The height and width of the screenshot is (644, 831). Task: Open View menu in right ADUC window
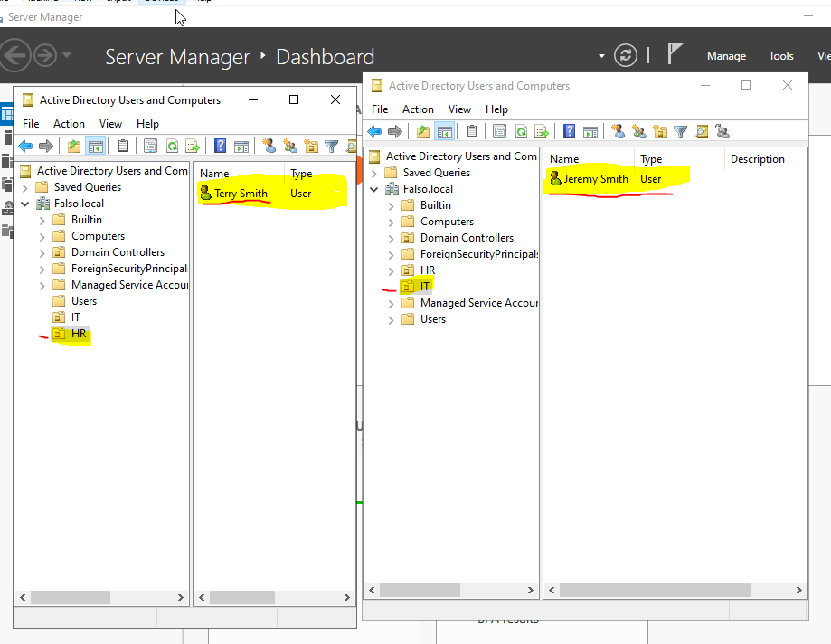click(459, 109)
